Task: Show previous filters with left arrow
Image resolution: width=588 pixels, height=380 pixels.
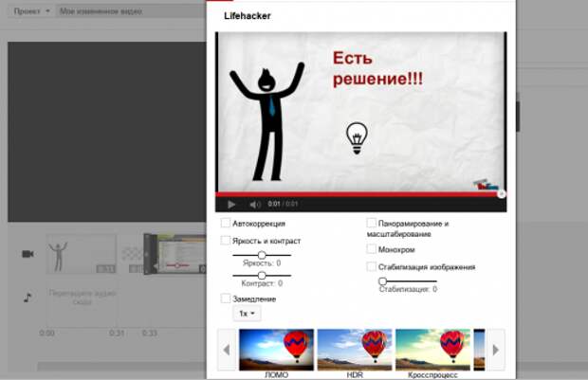Action: (x=227, y=350)
